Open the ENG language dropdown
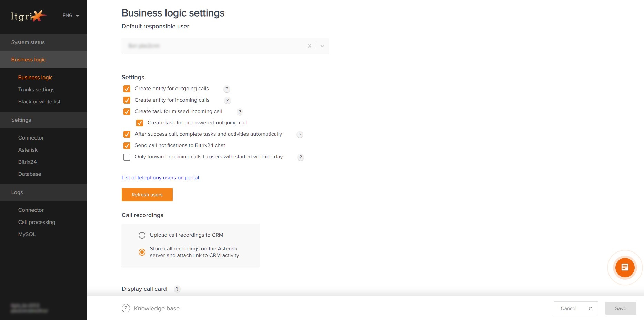This screenshot has height=320, width=644. pyautogui.click(x=71, y=16)
